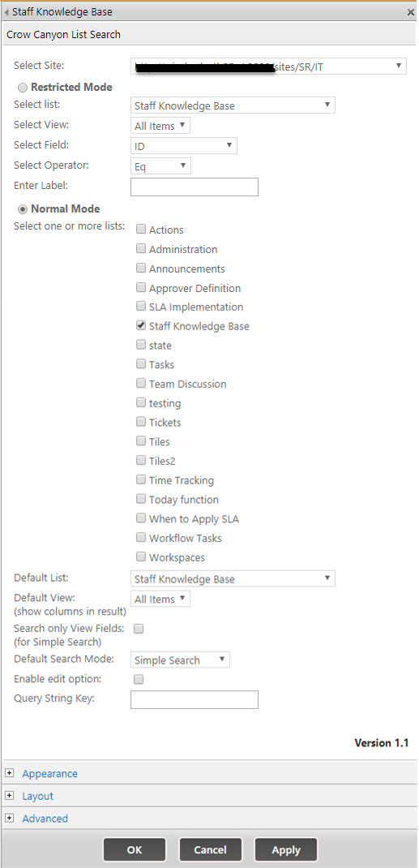Uncheck the Staff Knowledge Base checkbox

coord(141,325)
